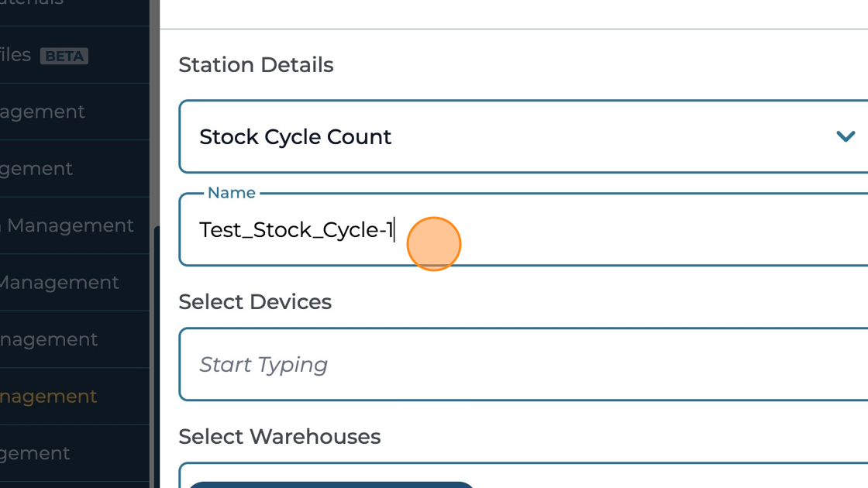Click the 'Select Warehouses' label
868x488 pixels.
[279, 437]
